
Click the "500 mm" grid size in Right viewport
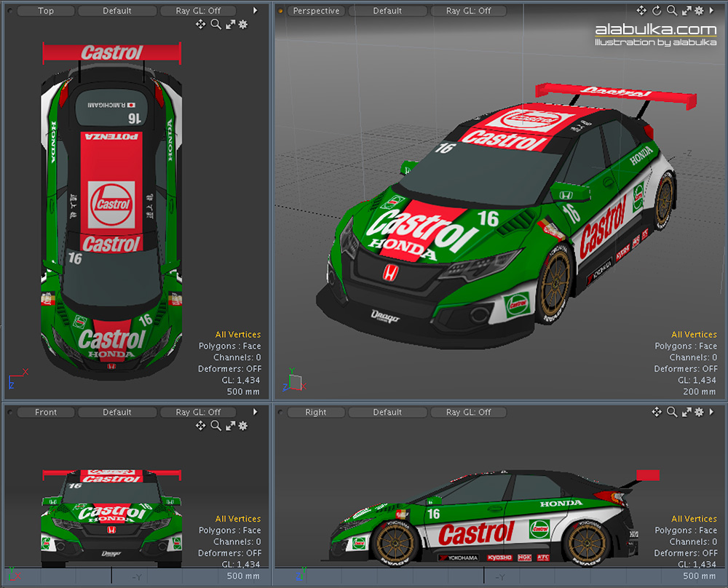[699, 576]
